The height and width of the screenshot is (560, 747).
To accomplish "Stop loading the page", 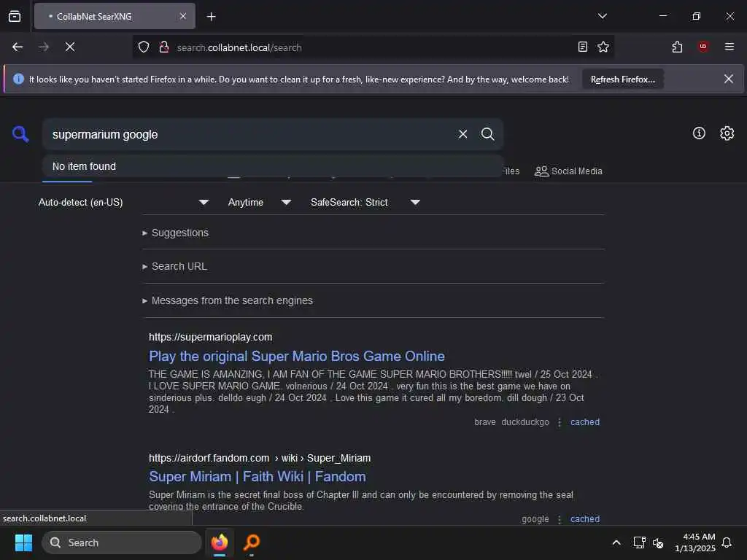I will 70,47.
